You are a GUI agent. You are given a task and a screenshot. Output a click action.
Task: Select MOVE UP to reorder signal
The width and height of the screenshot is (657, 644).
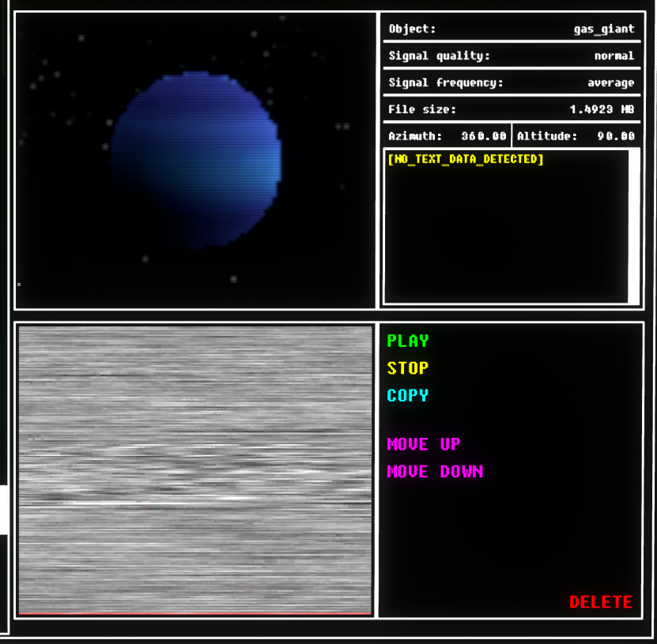[423, 444]
